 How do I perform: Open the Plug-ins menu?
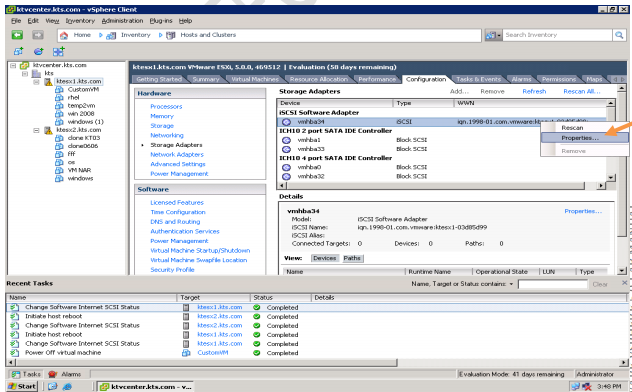click(161, 21)
